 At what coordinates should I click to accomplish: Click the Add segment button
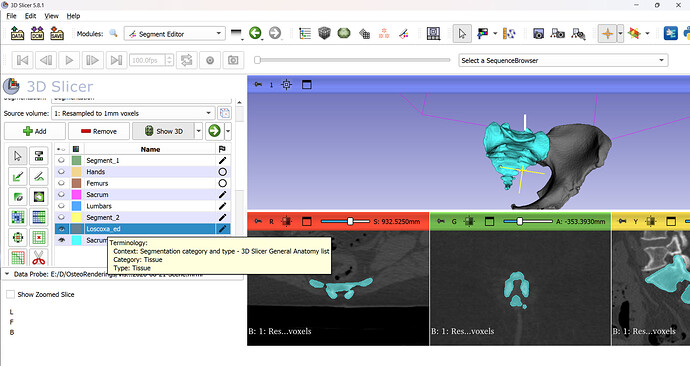tap(35, 131)
